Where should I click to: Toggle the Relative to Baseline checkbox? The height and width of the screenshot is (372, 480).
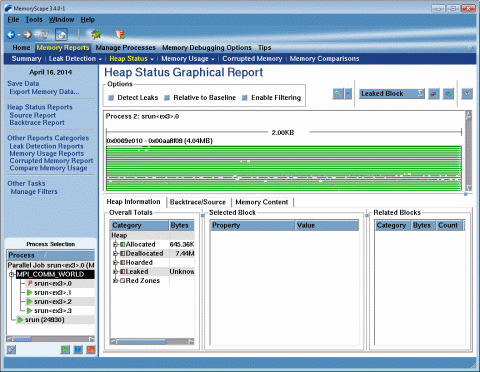click(167, 98)
